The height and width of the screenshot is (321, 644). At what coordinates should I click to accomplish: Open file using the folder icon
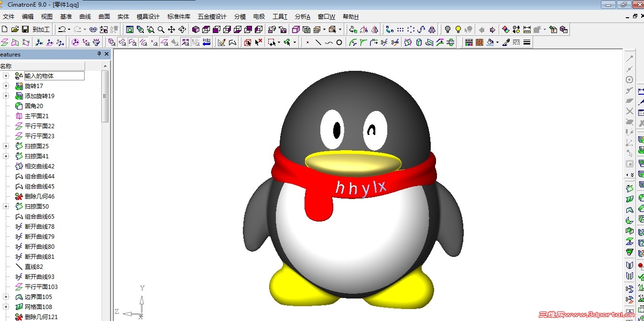click(15, 29)
